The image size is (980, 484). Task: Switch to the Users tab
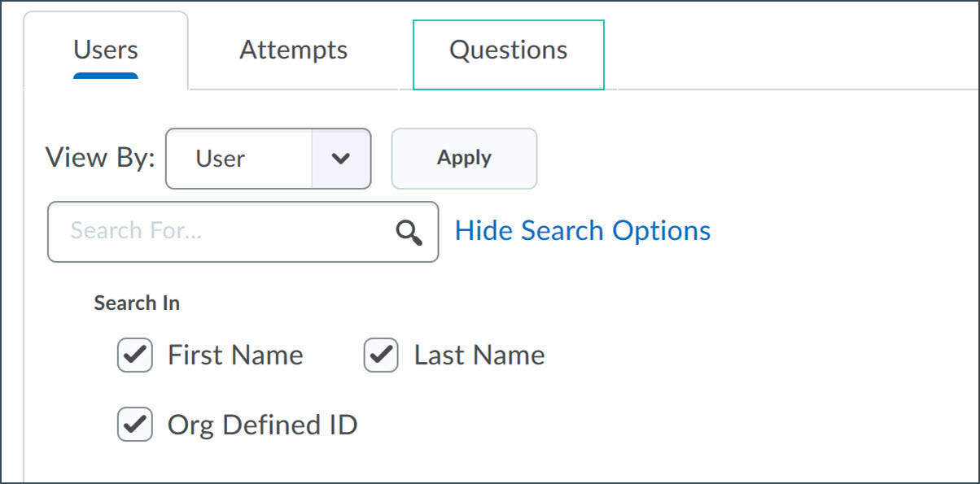click(106, 50)
